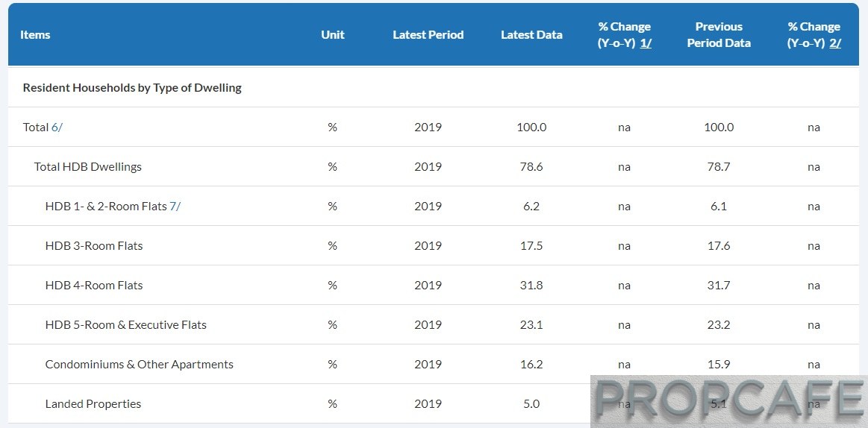
Task: Click the 31.8 value for HDB 4-Room Flats
Action: point(531,286)
